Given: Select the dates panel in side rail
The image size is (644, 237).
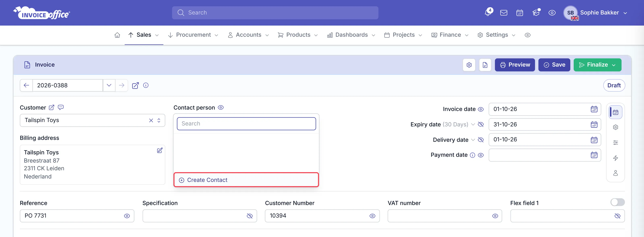Looking at the screenshot, I should click(615, 112).
